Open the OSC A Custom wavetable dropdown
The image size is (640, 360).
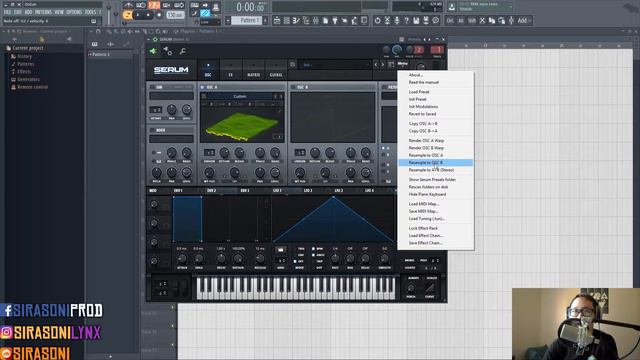pyautogui.click(x=240, y=96)
